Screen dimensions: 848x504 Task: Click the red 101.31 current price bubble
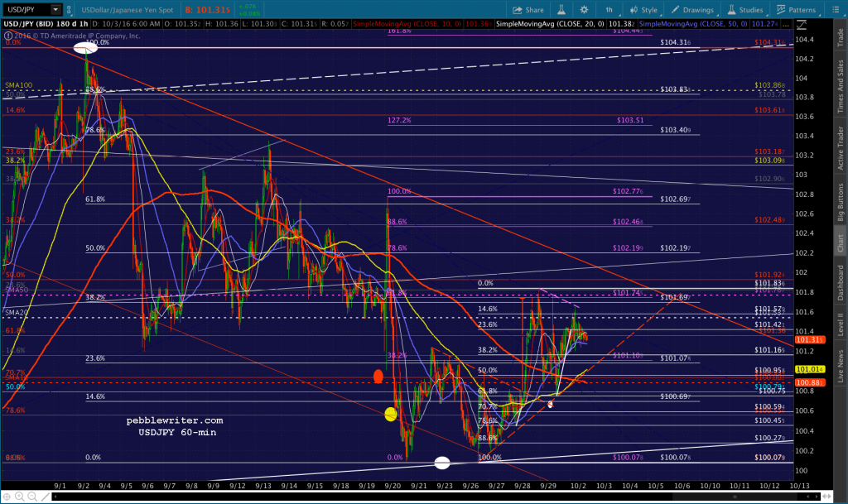809,340
